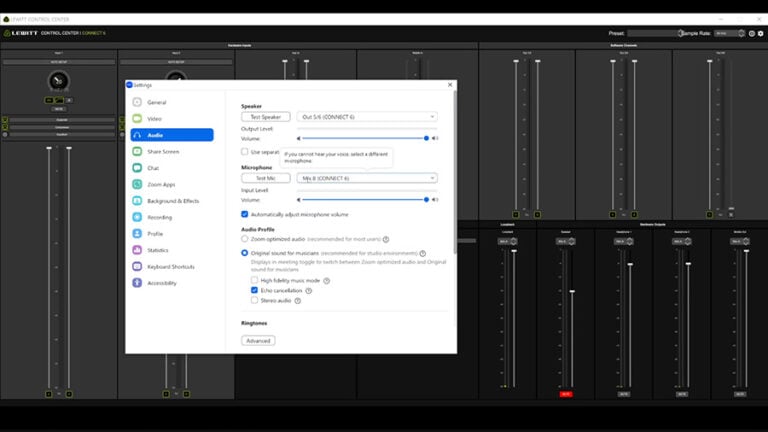Open the Headphones 2 mix selector dropdown

click(682, 241)
